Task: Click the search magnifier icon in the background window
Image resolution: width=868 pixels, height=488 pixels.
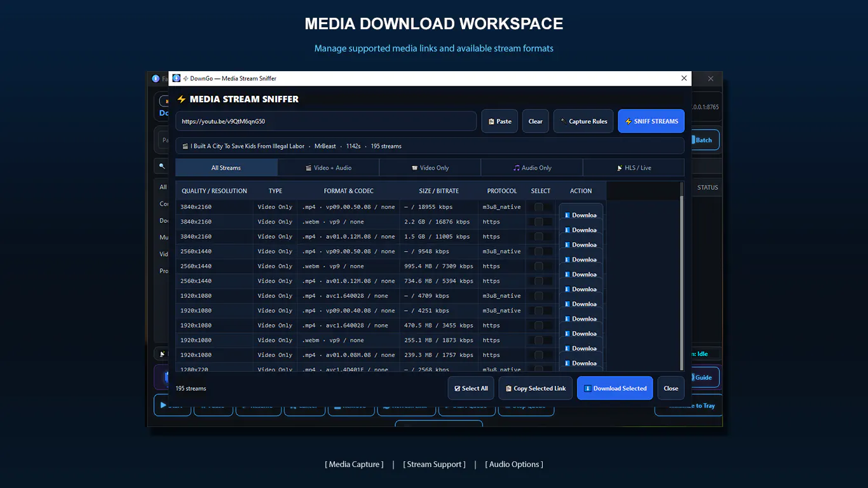Action: click(x=163, y=166)
